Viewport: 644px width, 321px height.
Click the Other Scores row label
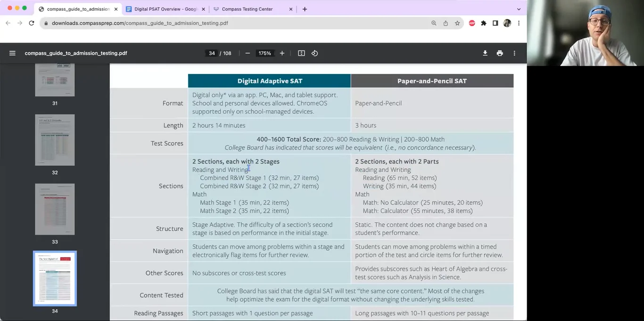pos(164,273)
